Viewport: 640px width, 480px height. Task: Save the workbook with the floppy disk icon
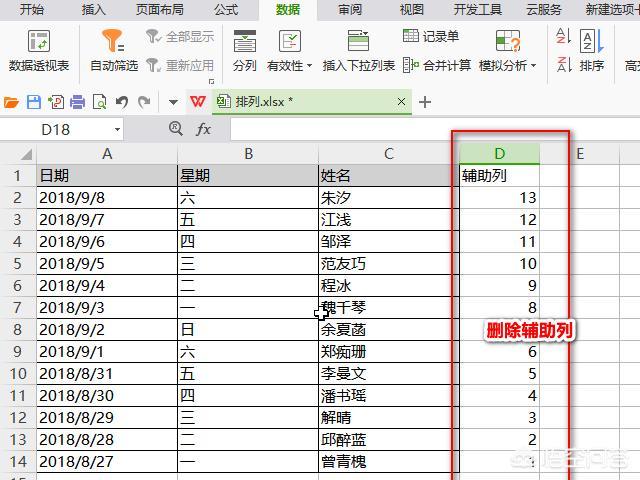(34, 102)
